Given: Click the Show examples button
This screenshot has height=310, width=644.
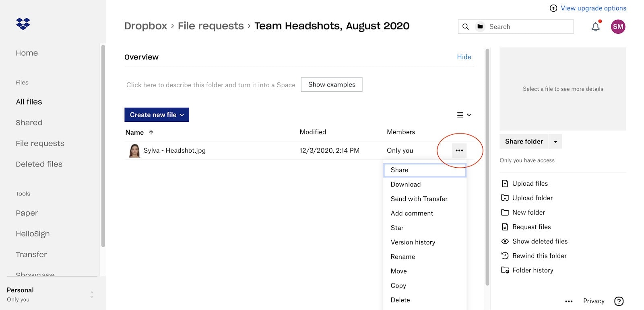Looking at the screenshot, I should 332,84.
